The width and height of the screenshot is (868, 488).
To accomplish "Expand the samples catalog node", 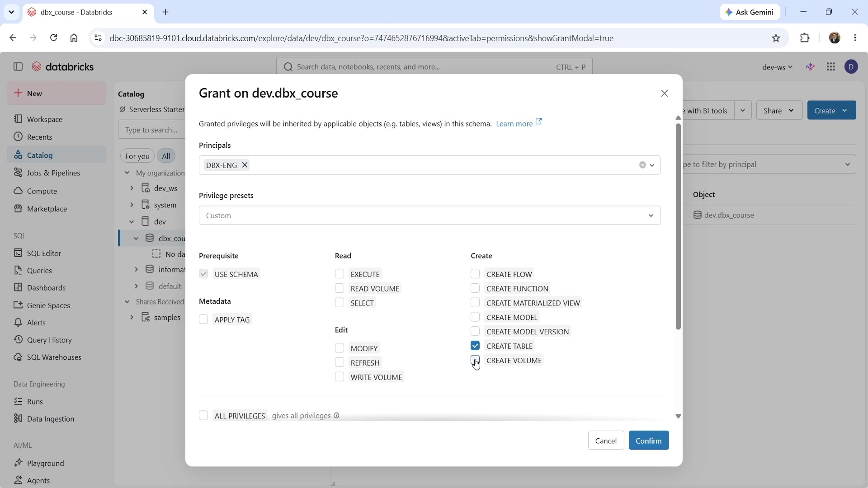I will [132, 317].
